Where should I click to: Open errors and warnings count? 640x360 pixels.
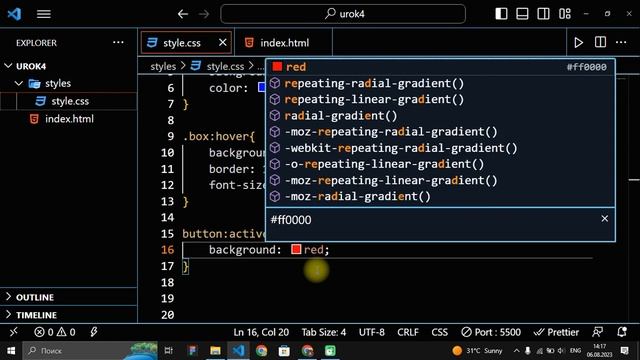pos(55,332)
